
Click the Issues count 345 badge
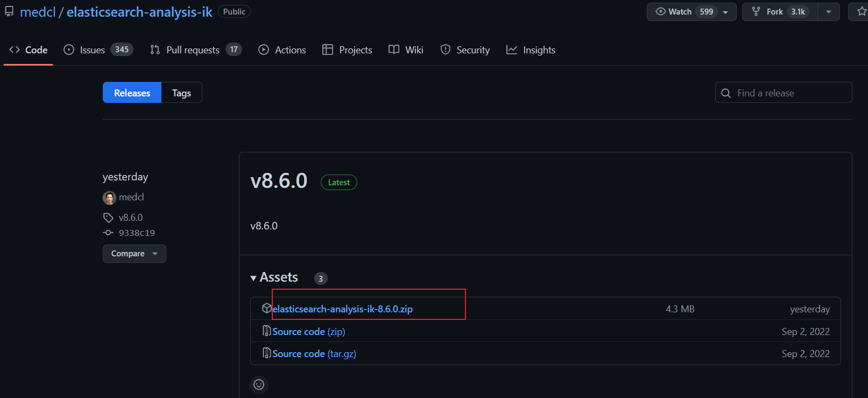point(122,50)
